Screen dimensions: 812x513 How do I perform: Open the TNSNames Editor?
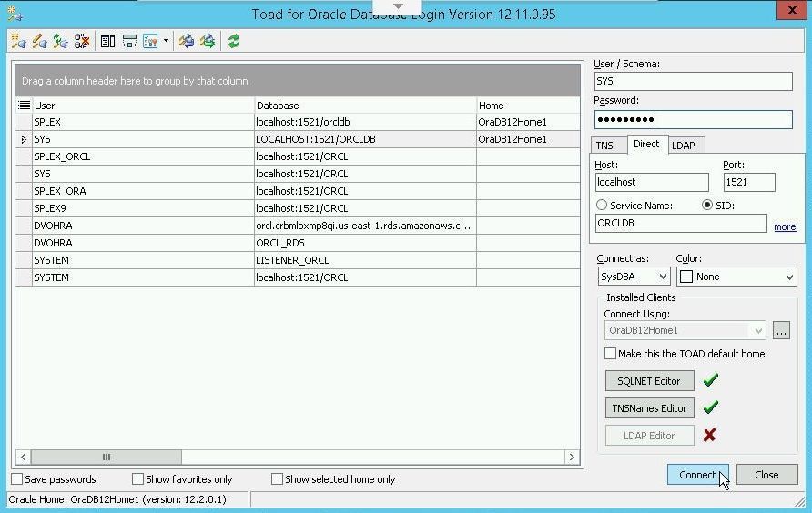pyautogui.click(x=649, y=407)
